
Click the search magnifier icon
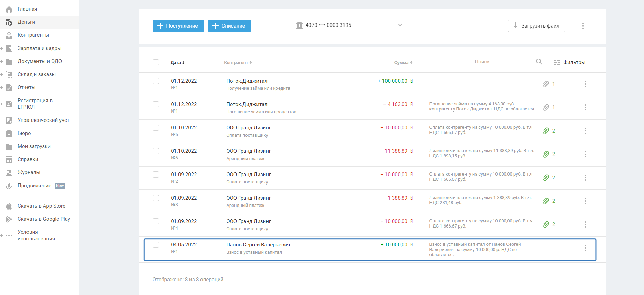pos(539,62)
